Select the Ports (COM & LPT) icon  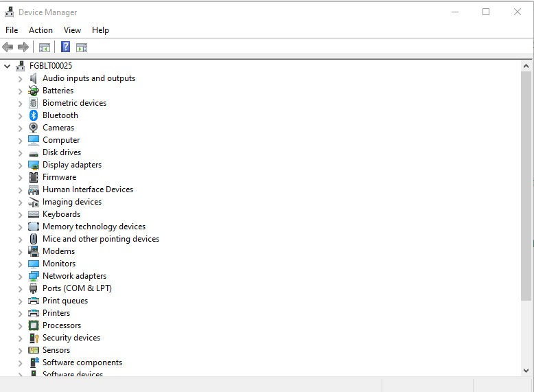pyautogui.click(x=34, y=288)
